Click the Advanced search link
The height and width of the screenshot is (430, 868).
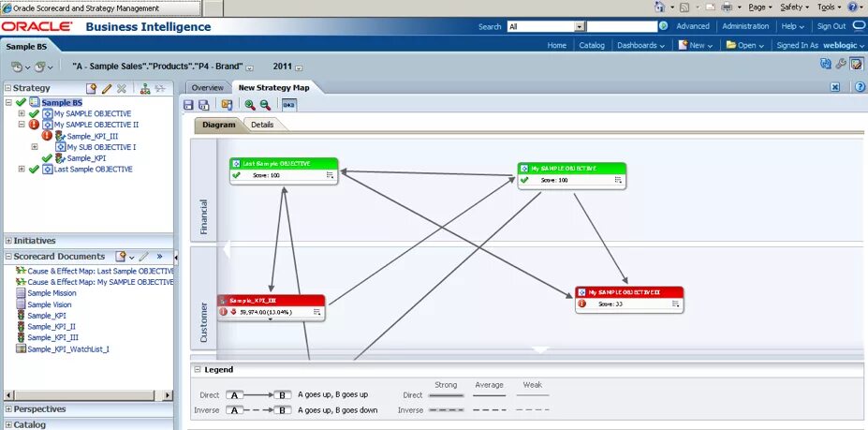693,26
